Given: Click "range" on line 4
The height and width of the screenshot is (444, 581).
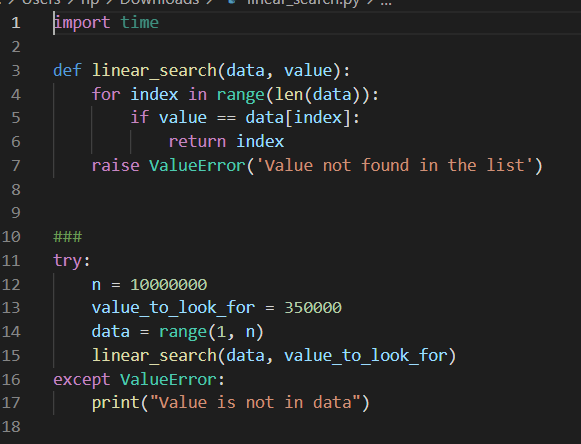Looking at the screenshot, I should click(240, 95).
